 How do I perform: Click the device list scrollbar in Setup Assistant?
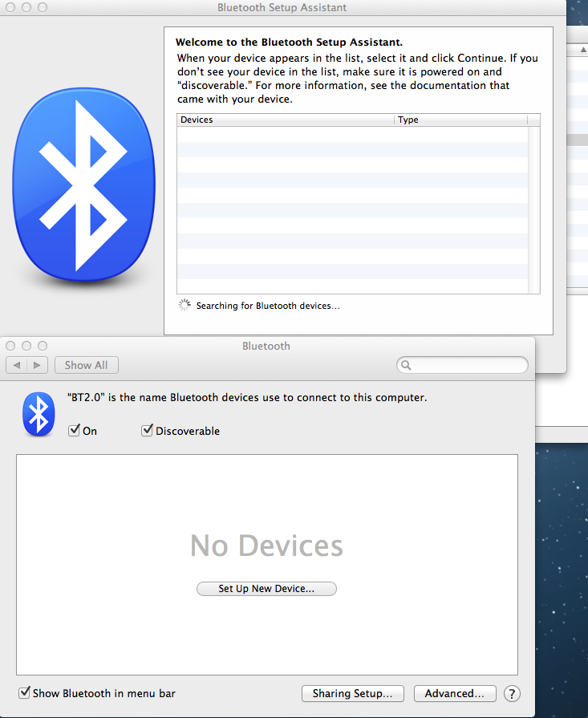click(534, 209)
